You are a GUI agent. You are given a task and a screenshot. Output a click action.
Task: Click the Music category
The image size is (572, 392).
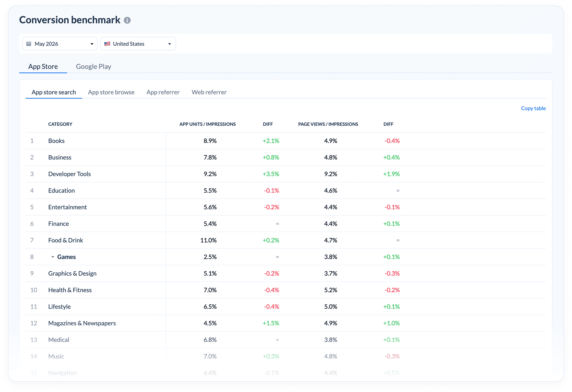click(56, 357)
